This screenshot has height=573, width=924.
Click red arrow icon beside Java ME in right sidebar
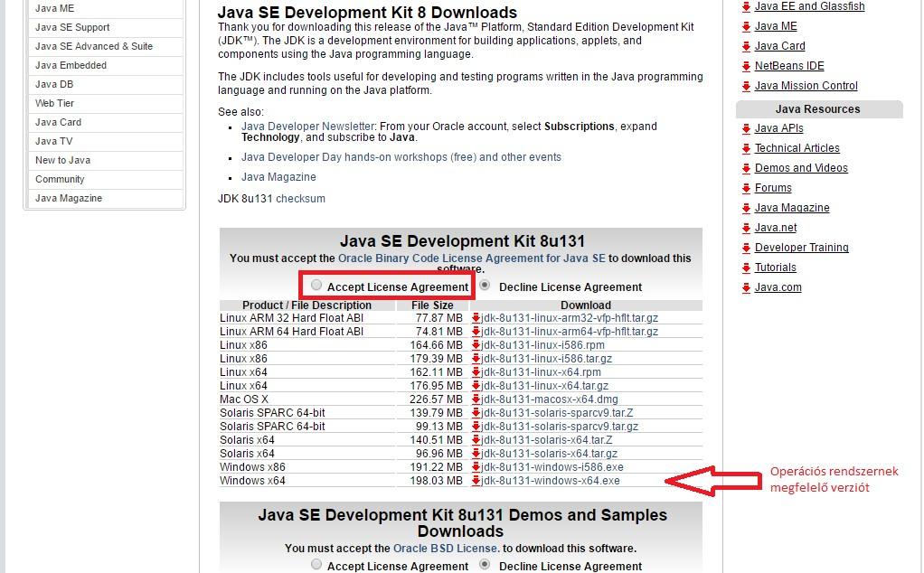[746, 27]
